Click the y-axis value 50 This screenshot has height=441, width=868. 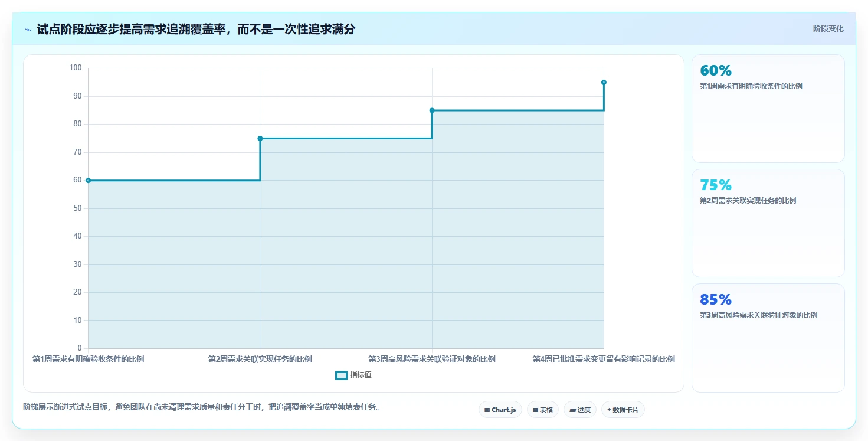click(77, 208)
